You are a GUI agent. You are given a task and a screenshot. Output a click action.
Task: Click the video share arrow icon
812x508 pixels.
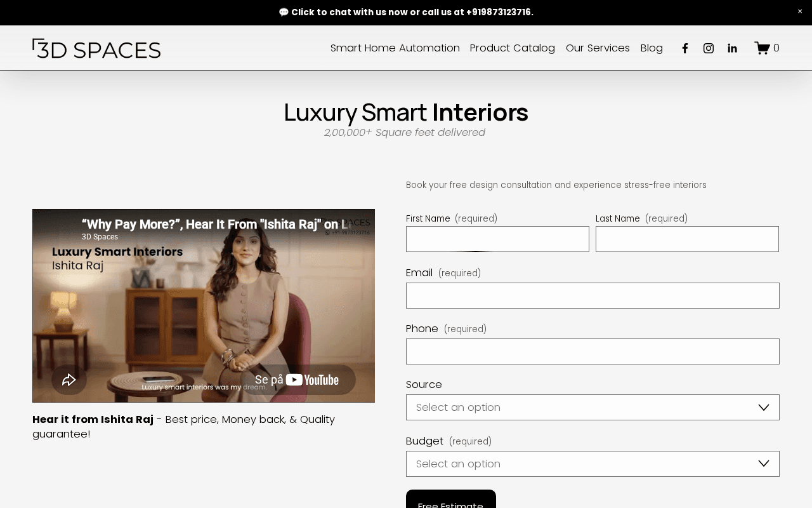point(69,380)
